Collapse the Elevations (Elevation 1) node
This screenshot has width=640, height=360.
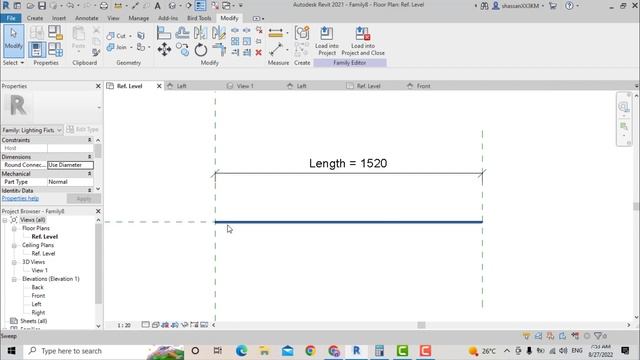coord(14,279)
